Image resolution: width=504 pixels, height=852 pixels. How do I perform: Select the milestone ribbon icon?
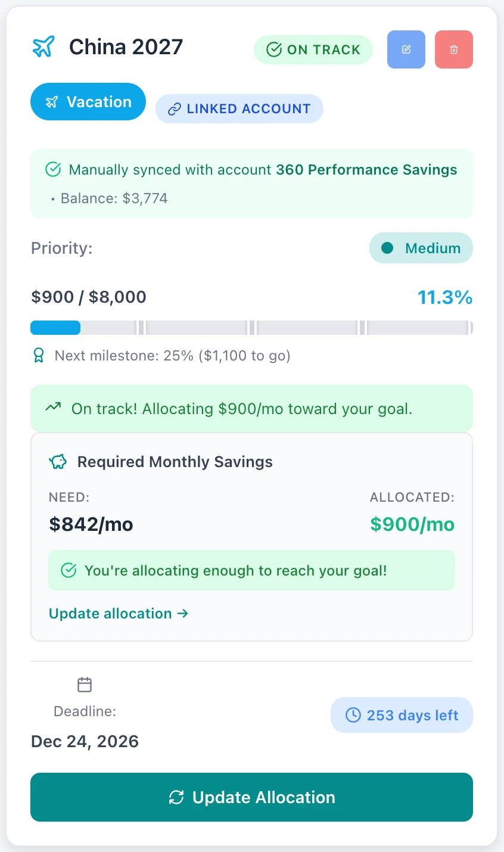coord(38,355)
